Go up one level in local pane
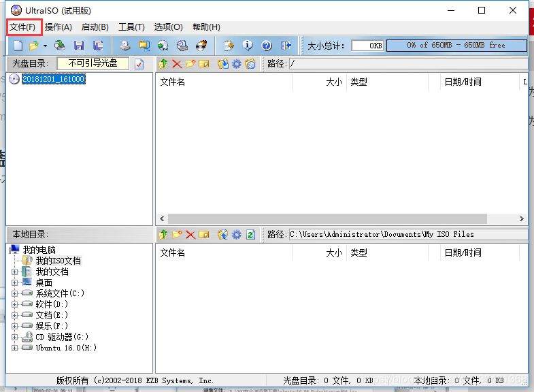This screenshot has height=392, width=534. [163, 234]
